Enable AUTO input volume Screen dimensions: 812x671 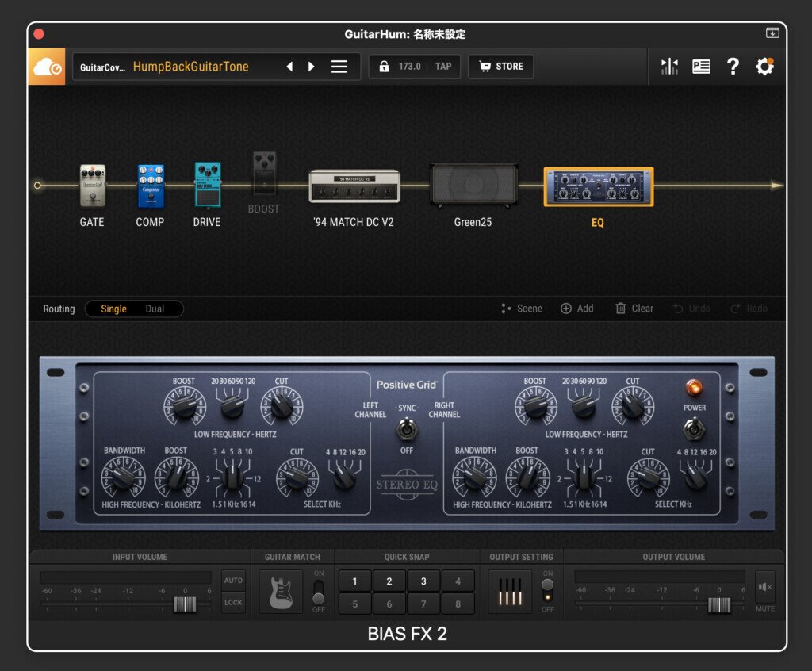(233, 581)
